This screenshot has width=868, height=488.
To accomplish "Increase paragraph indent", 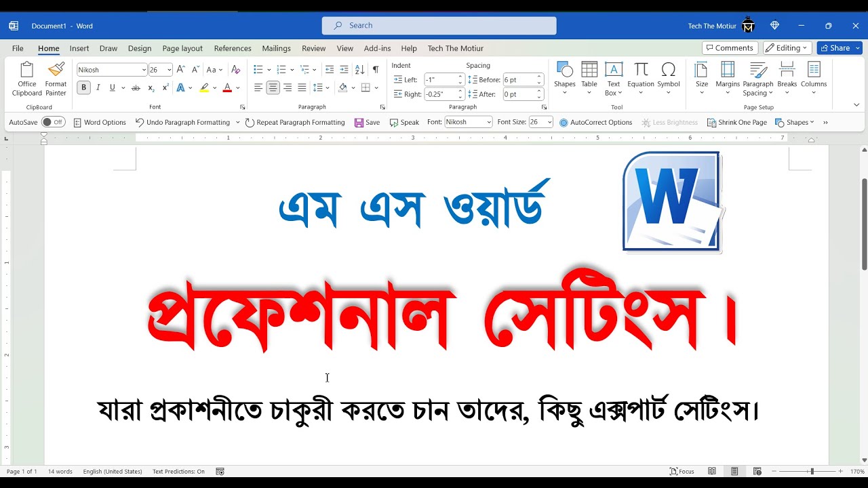I will click(344, 70).
